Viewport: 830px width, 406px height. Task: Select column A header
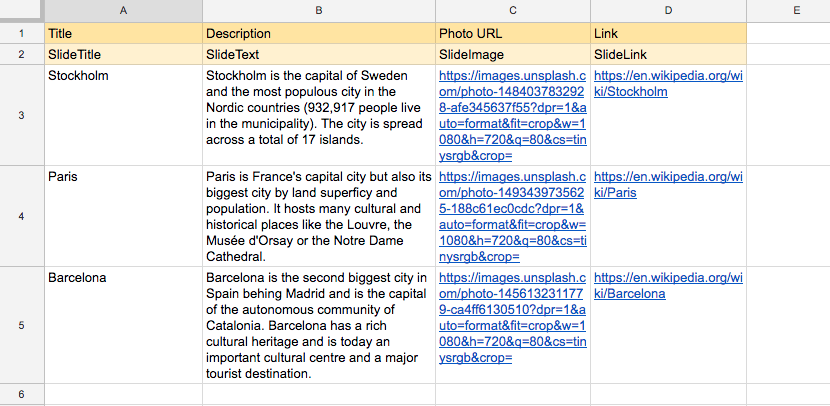point(122,11)
